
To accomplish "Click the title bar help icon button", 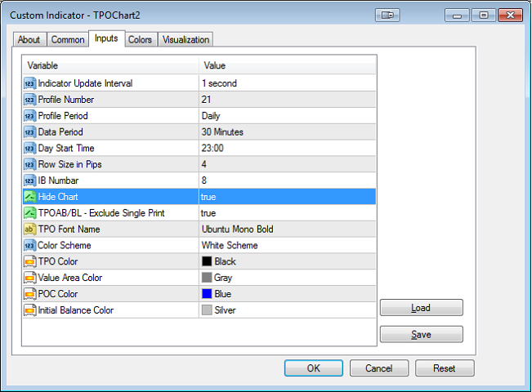I will pos(387,16).
